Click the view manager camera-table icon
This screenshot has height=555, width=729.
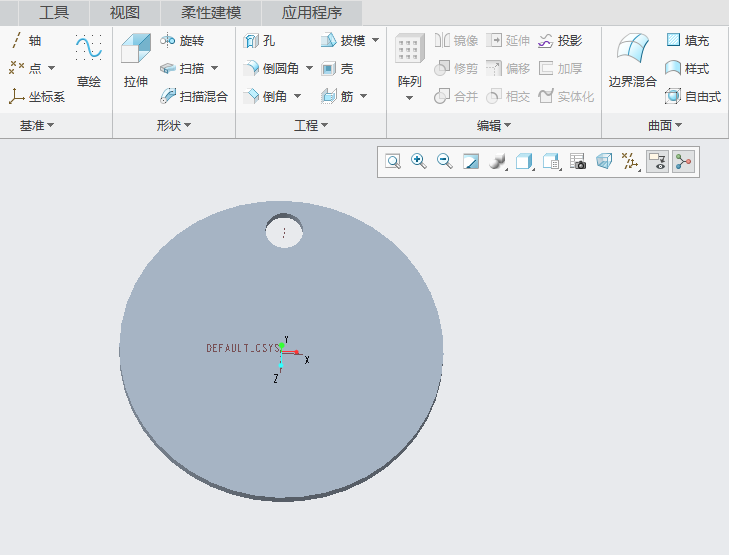(577, 162)
